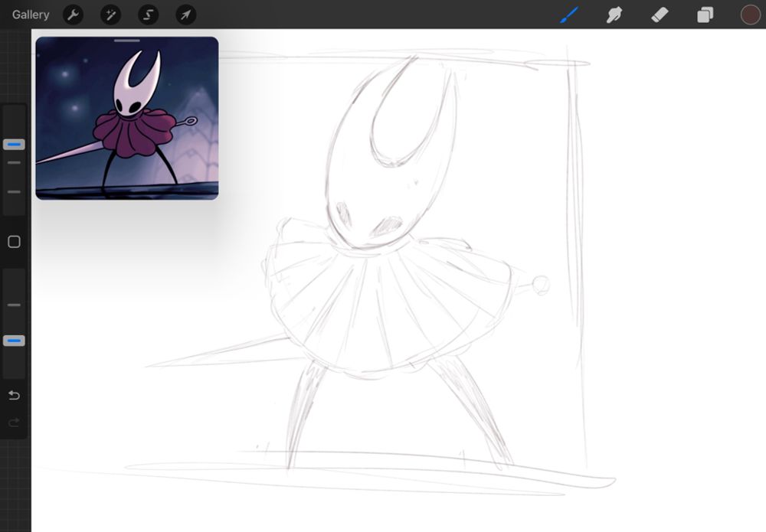Open the Adjustments magic wand menu

coord(110,15)
